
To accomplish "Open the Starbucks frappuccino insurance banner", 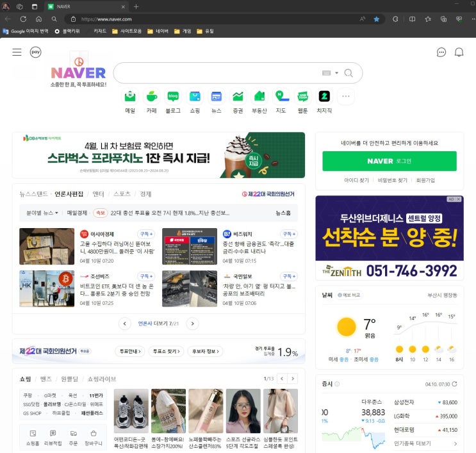I will [158, 155].
